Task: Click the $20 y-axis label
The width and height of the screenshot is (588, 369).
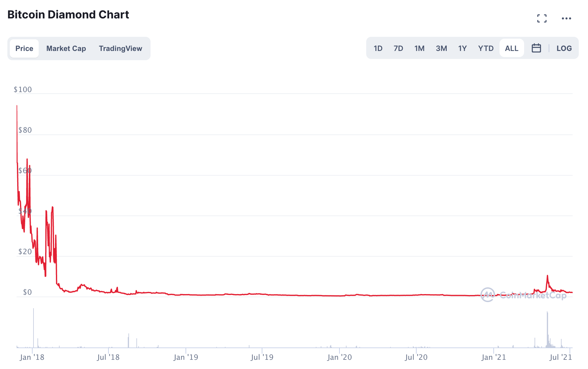Action: point(25,252)
